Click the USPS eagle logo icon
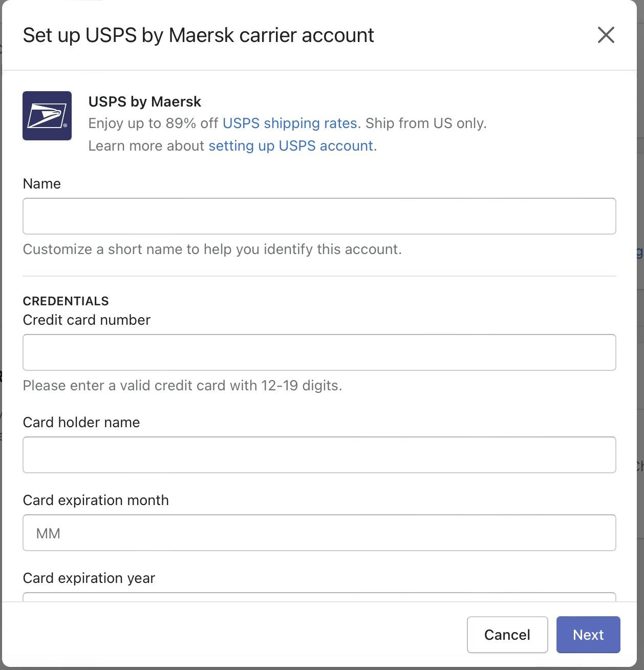This screenshot has height=670, width=644. click(47, 116)
